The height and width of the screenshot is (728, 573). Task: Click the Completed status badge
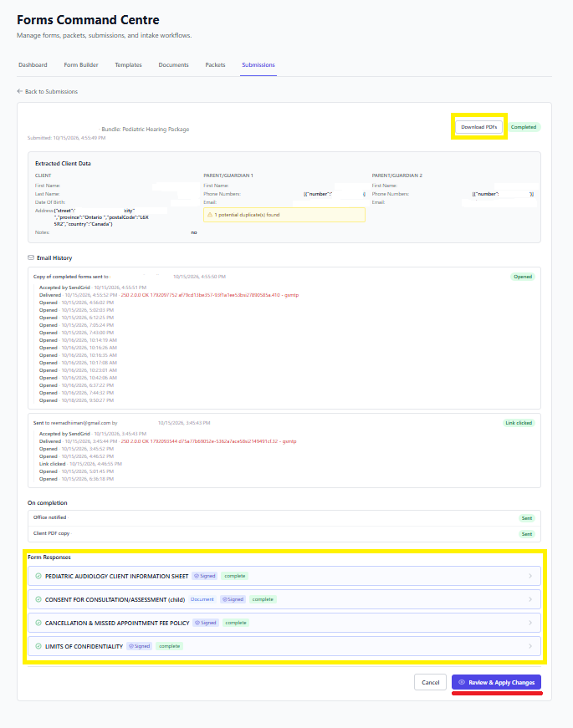click(524, 127)
